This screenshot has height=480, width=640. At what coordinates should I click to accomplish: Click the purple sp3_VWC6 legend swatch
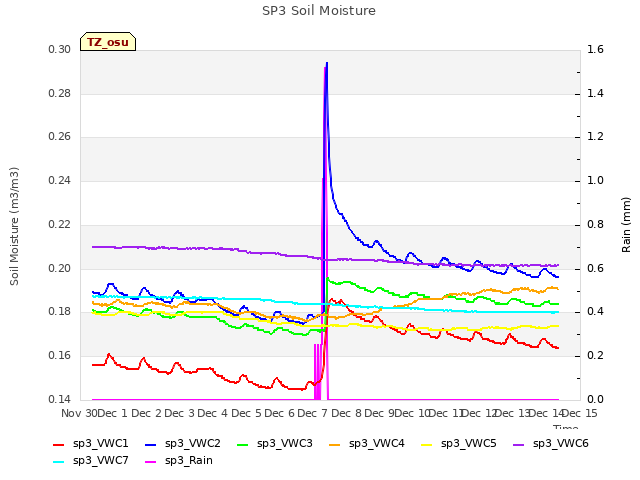[519, 444]
